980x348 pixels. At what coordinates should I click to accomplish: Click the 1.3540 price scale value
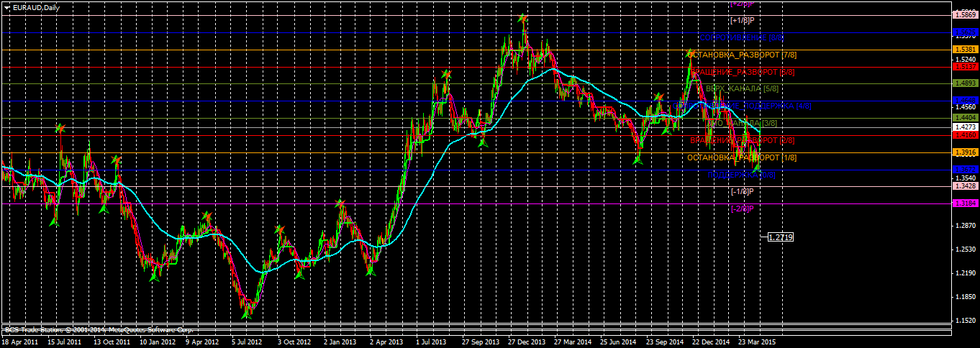(x=965, y=178)
